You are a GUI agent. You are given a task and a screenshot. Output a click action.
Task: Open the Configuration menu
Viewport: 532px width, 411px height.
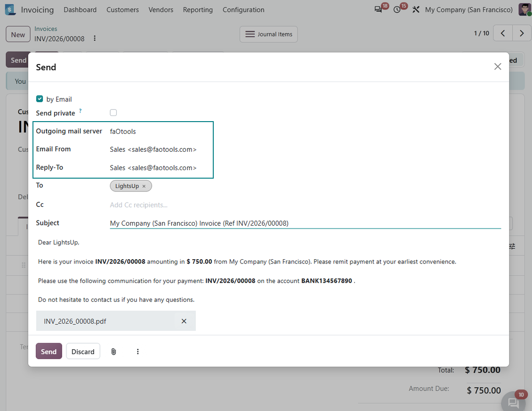pos(243,10)
